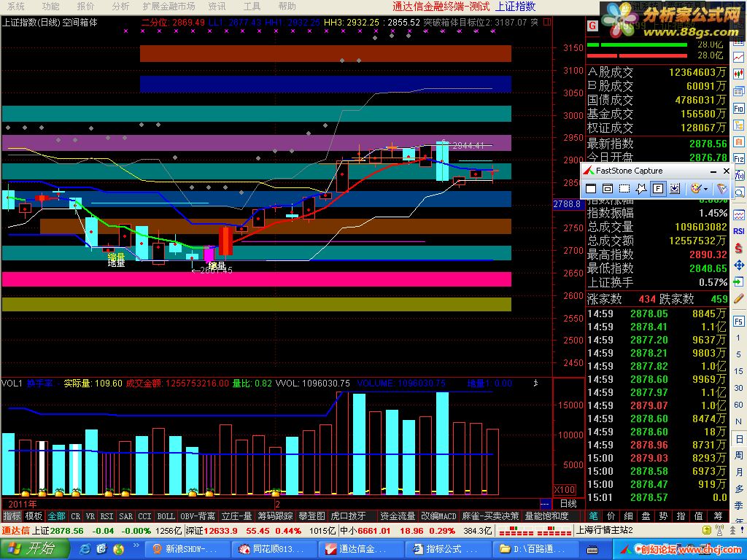This screenshot has height=560, width=747.
Task: Select the 筹码跟踪 indicator tab
Action: pyautogui.click(x=275, y=516)
